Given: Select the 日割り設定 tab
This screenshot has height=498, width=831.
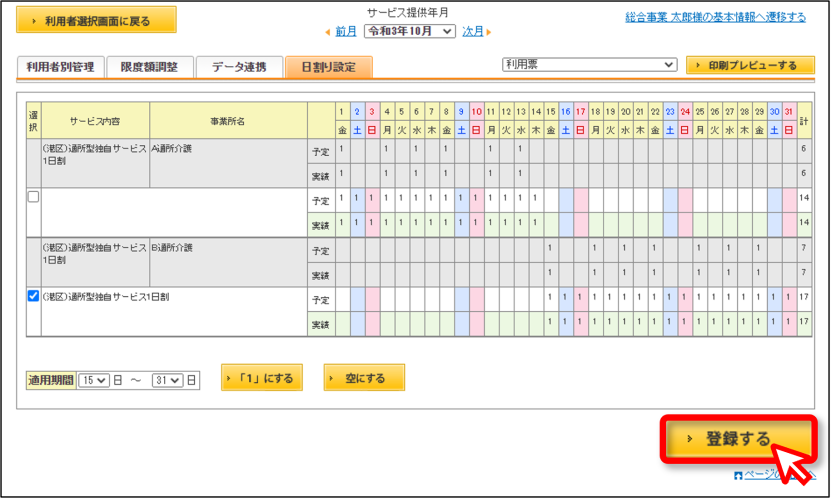Looking at the screenshot, I should point(329,67).
